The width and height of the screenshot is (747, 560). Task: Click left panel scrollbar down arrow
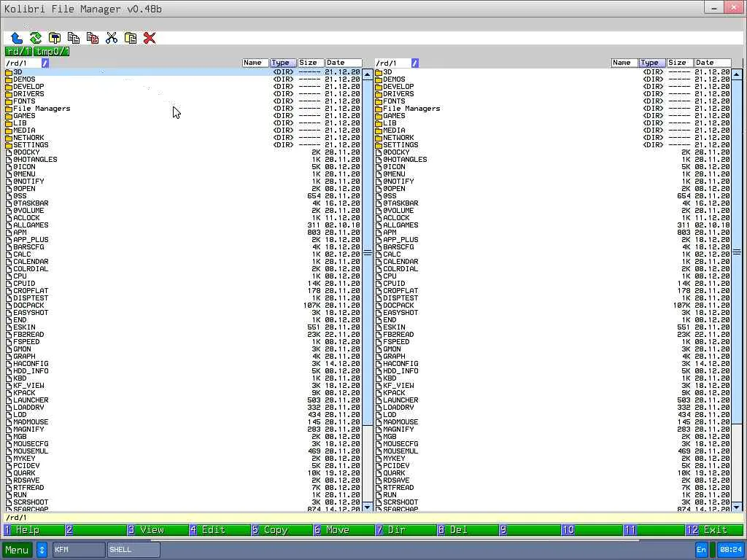point(368,507)
